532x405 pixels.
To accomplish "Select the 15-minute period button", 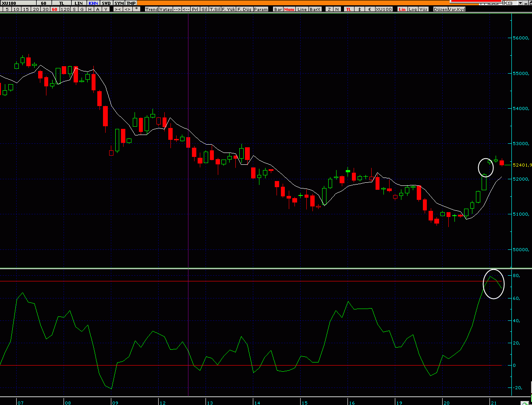I will click(27, 9).
